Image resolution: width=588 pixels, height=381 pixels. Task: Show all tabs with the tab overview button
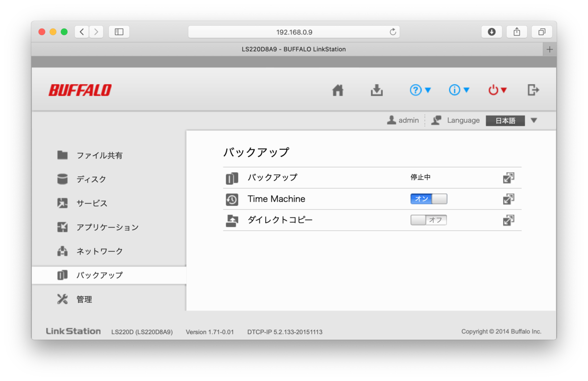pos(541,32)
